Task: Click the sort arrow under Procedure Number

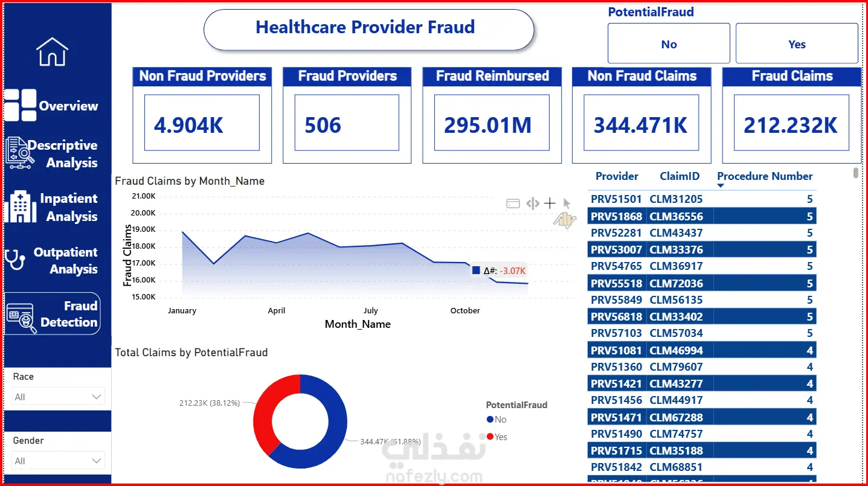Action: tap(720, 186)
